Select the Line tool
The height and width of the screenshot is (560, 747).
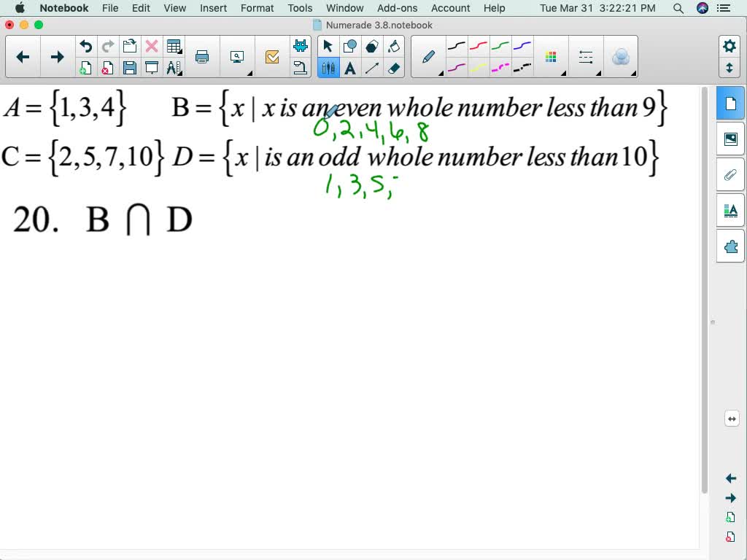[x=373, y=69]
